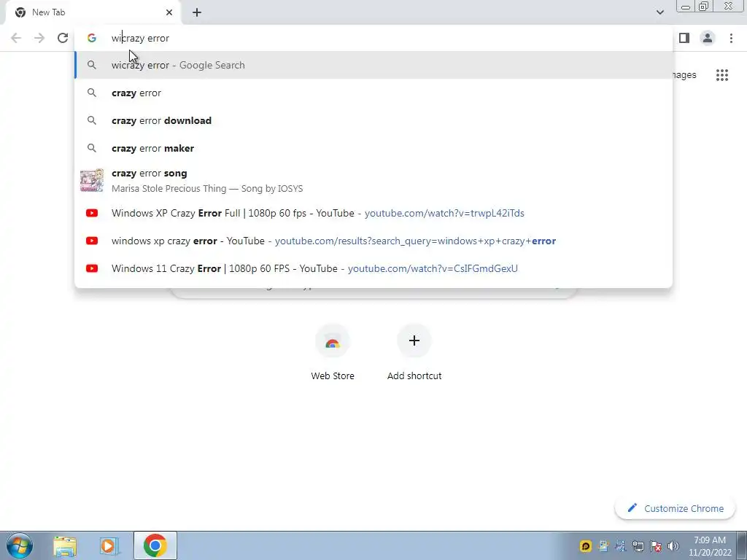Select the New Tab tab
The image size is (747, 560).
click(x=93, y=12)
